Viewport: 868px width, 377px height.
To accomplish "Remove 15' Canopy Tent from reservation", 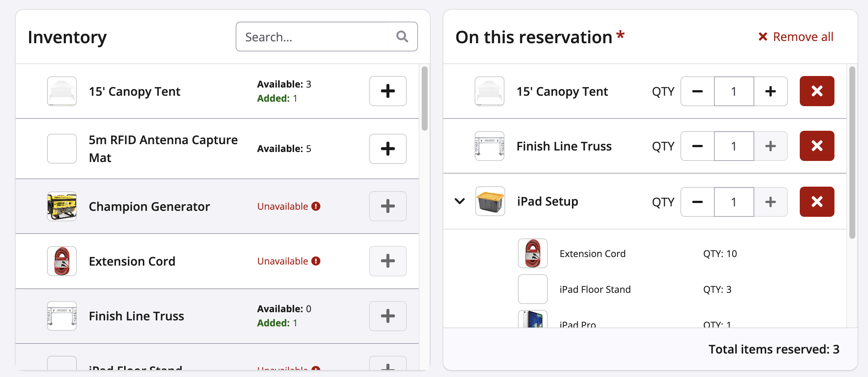I will (817, 91).
